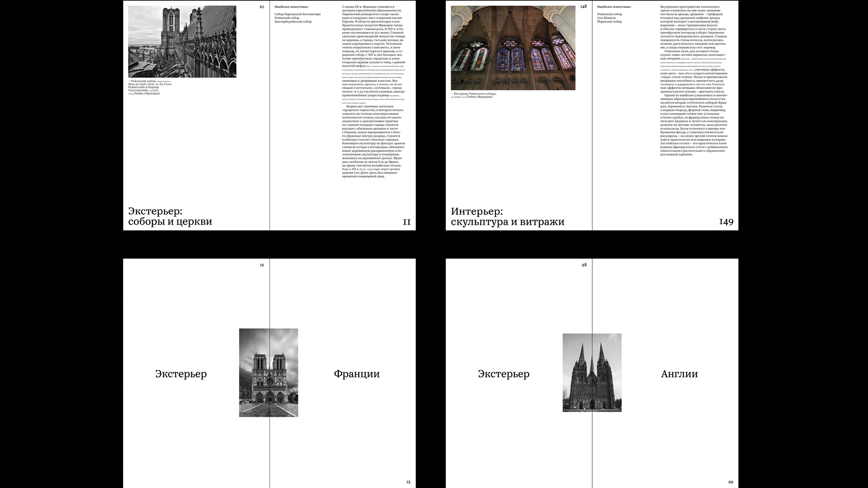
Task: Click the 'Экстерьер' word beside Notre-Dame photo
Action: (x=181, y=374)
